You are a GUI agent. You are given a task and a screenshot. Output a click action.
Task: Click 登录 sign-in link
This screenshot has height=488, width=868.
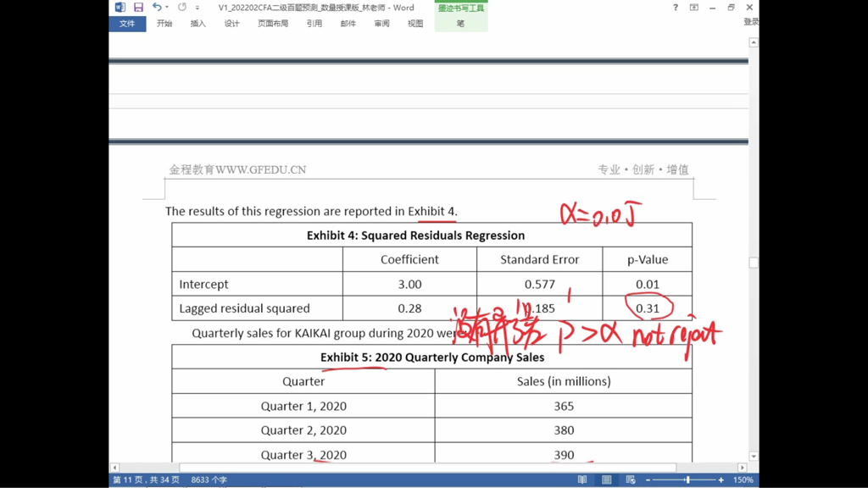tap(751, 21)
